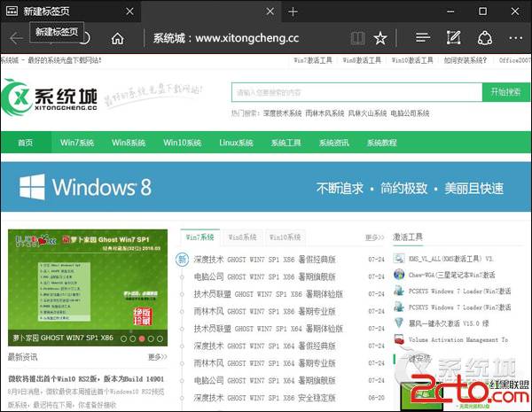Open Win8激活工具 top link

362,60
